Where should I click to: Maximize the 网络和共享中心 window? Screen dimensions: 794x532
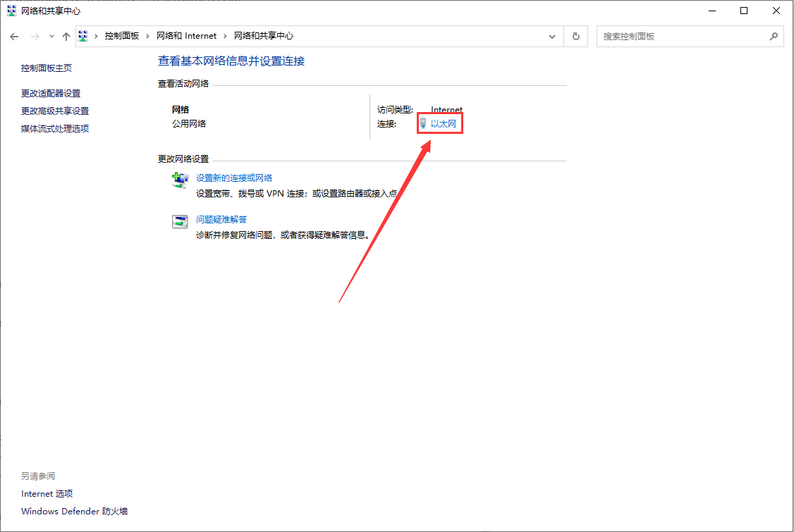click(x=744, y=11)
